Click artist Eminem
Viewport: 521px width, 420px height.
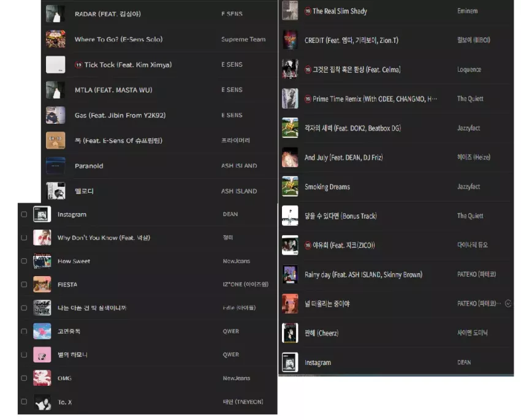[467, 11]
